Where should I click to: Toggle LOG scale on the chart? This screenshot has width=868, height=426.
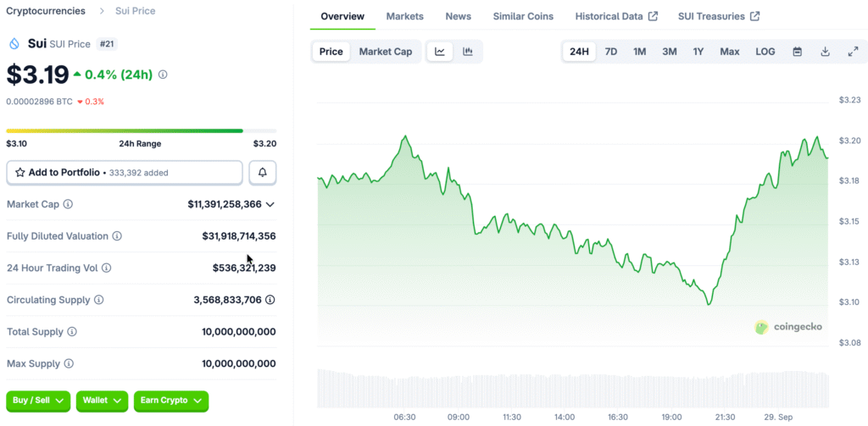(765, 52)
